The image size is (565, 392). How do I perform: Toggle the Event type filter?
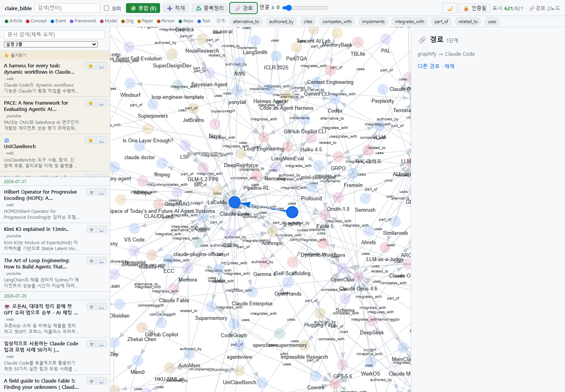point(58,21)
